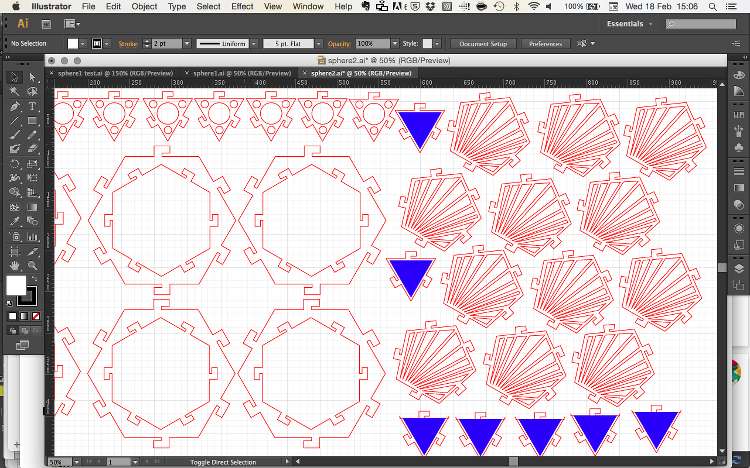The width and height of the screenshot is (750, 468).
Task: Swap fill and stroke colors
Action: pyautogui.click(x=33, y=279)
